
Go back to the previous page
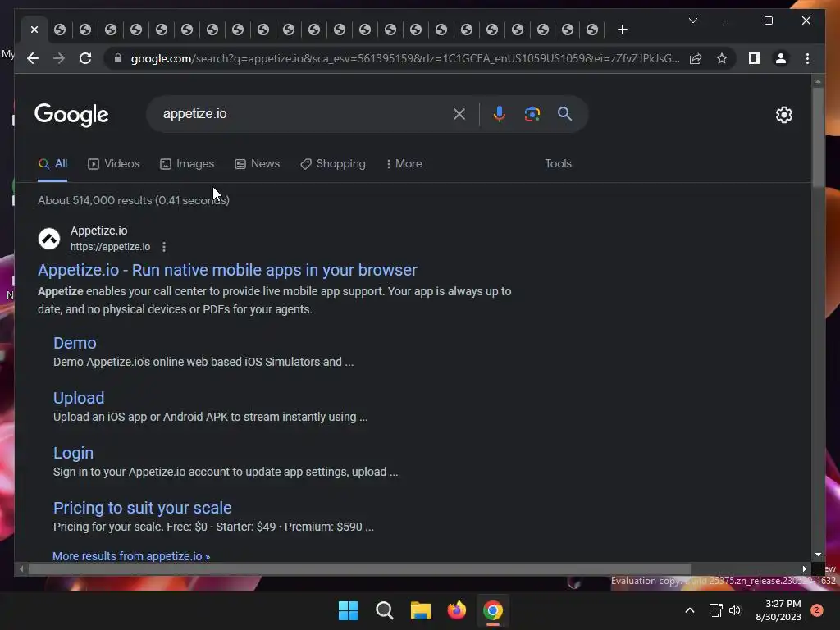[x=33, y=58]
